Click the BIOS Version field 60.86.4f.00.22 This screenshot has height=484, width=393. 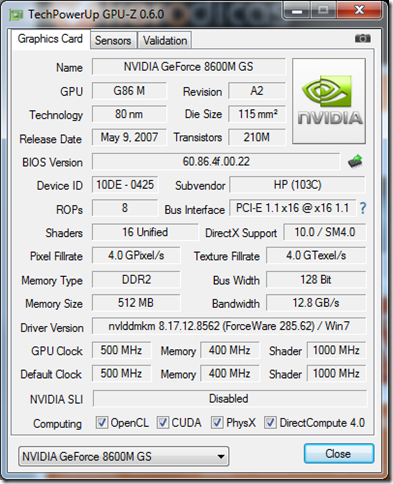pyautogui.click(x=216, y=162)
